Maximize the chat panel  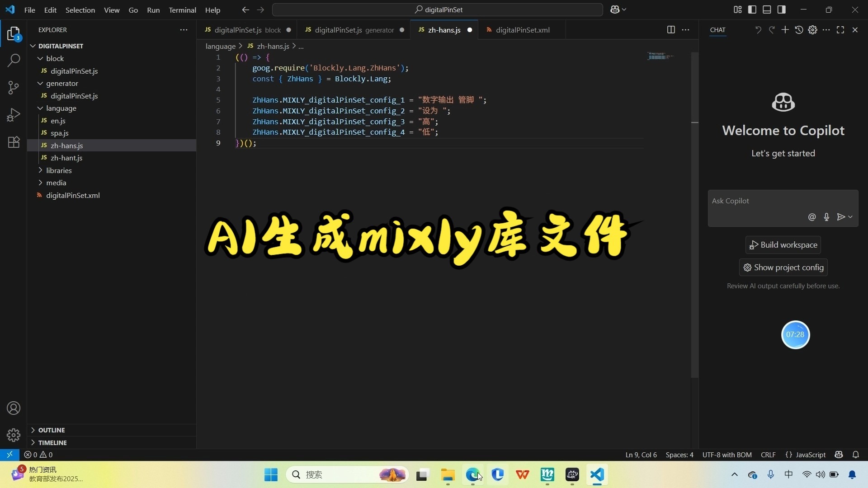840,30
